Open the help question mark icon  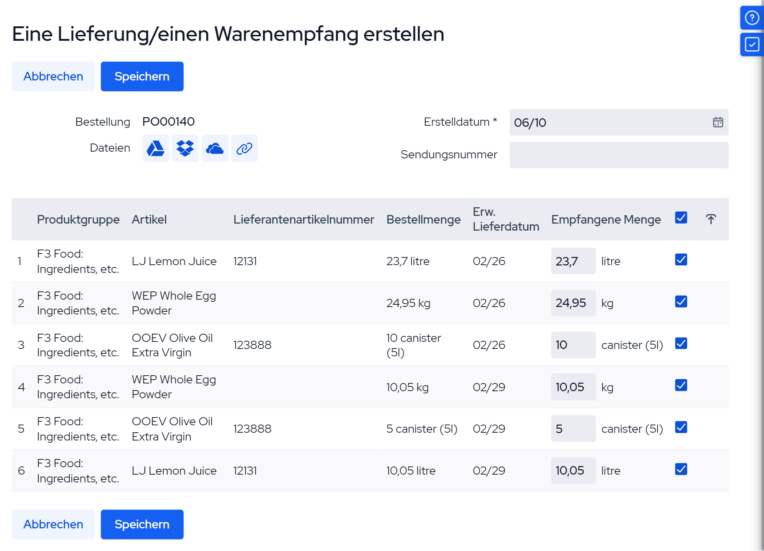coord(752,18)
